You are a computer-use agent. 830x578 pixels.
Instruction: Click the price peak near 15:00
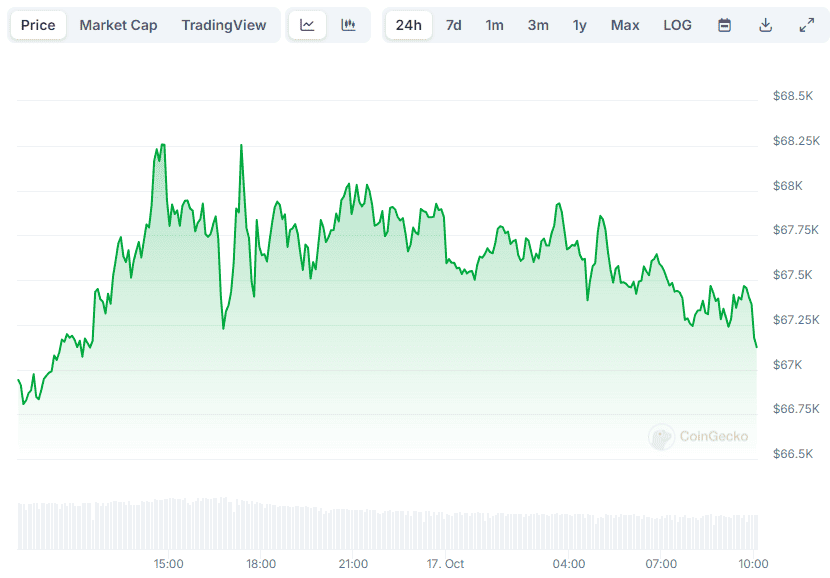tap(161, 146)
